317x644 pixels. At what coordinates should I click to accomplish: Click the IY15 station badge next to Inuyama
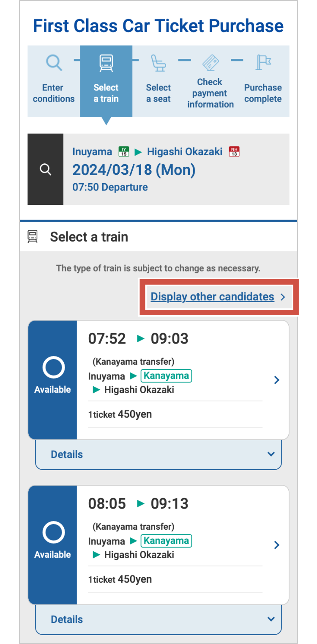pos(123,151)
